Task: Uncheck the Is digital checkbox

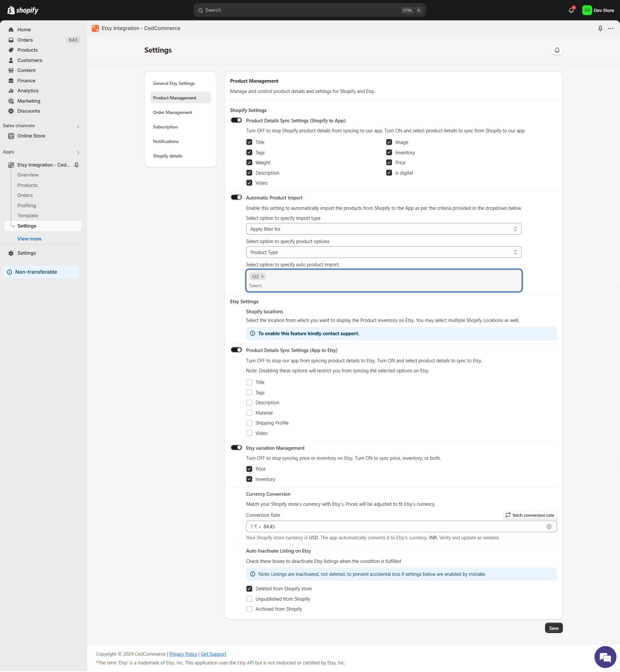Action: click(x=389, y=173)
